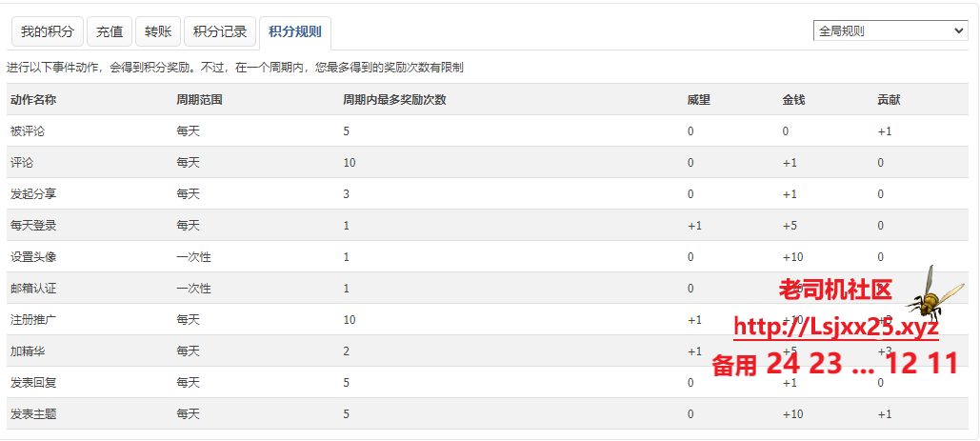Select the 发表主题 row name
This screenshot has width=980, height=441.
33,414
